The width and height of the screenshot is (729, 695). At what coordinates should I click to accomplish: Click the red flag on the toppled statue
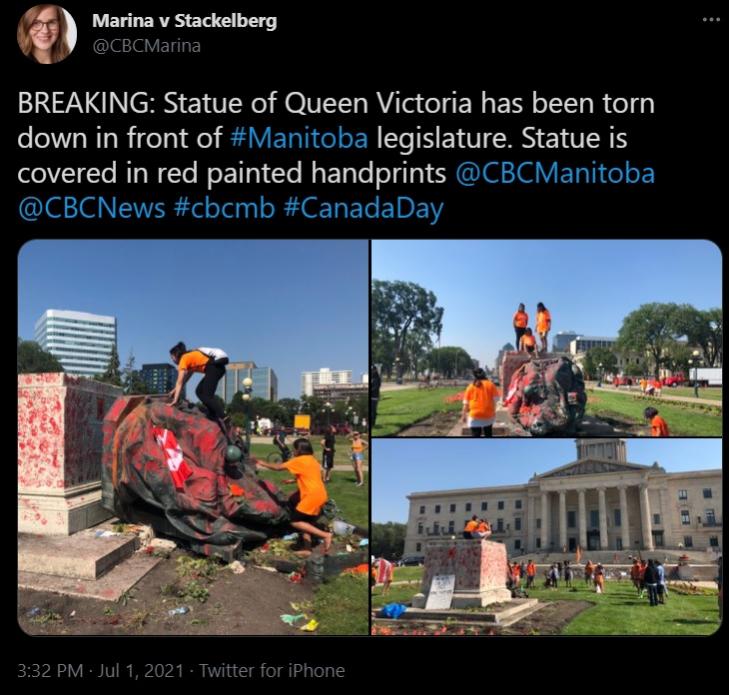click(x=173, y=457)
